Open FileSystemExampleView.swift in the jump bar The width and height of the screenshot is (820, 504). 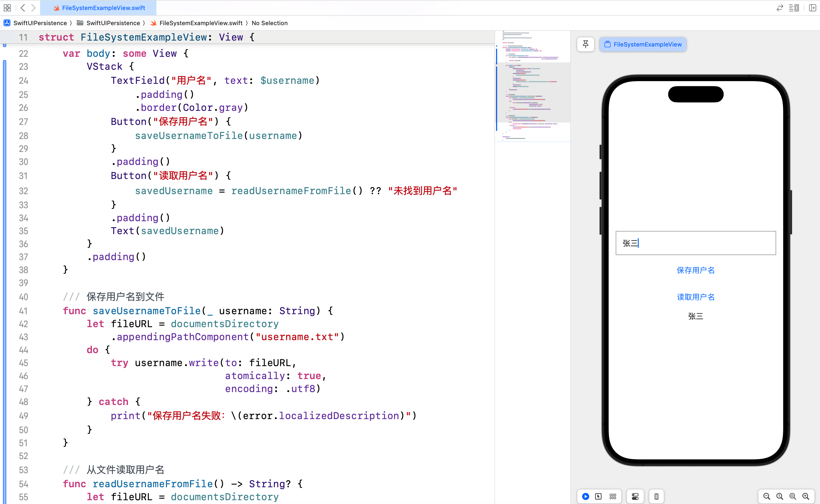[x=196, y=23]
